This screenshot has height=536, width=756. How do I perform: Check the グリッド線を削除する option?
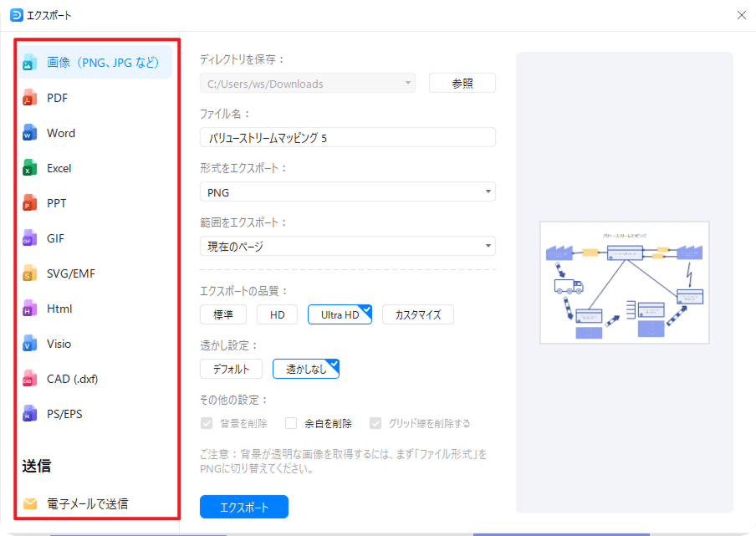coord(375,423)
